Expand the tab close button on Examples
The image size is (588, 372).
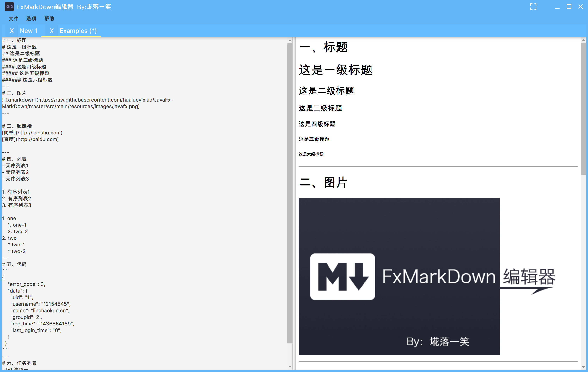[x=51, y=30]
